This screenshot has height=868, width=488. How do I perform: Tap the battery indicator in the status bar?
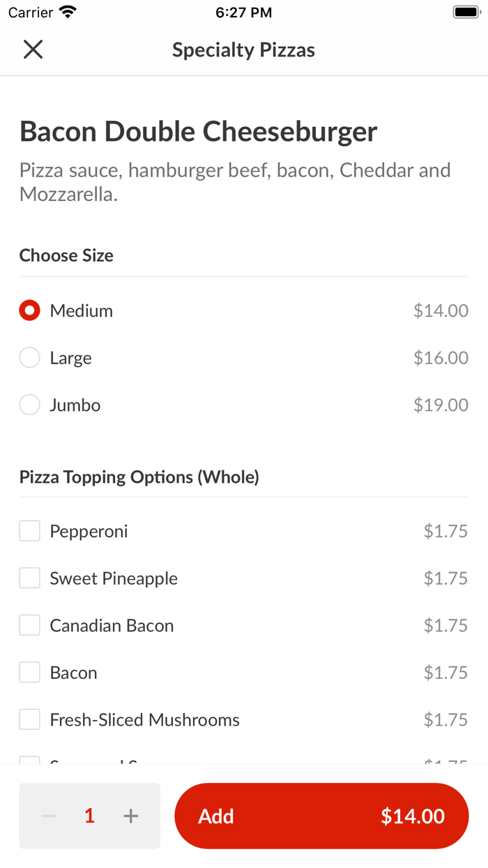click(464, 10)
